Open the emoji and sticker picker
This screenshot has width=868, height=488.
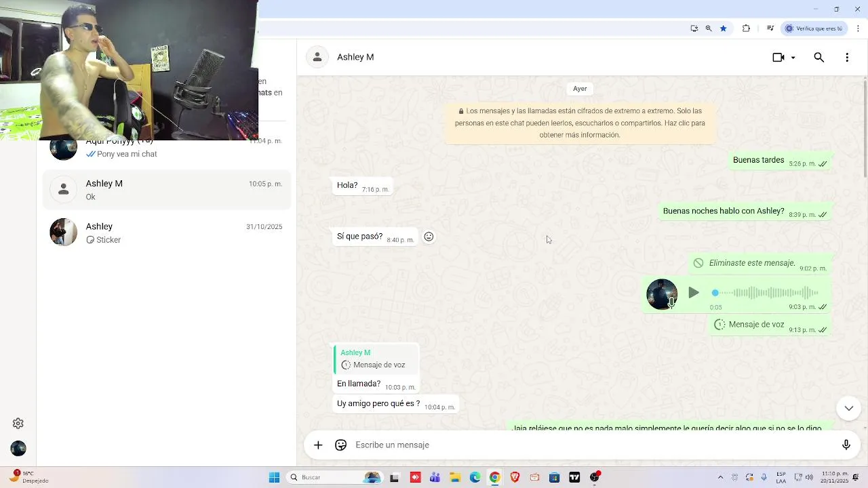tap(341, 445)
